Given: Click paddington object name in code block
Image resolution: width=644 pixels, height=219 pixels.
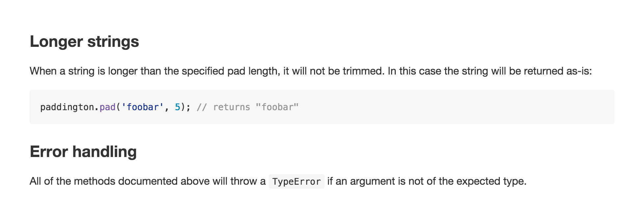Looking at the screenshot, I should point(67,107).
